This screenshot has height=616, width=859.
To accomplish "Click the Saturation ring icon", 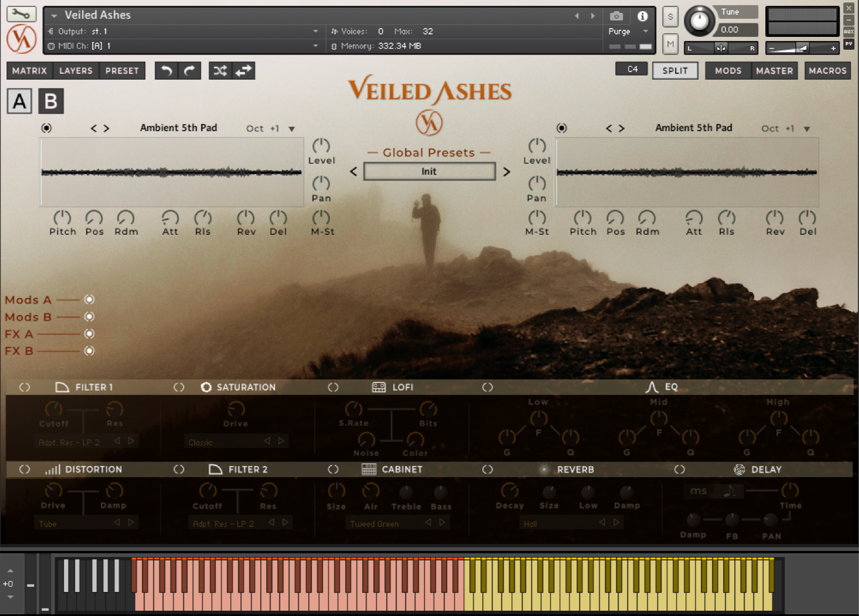I will click(206, 387).
